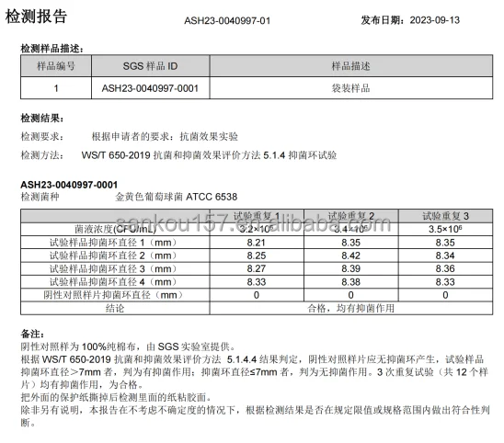This screenshot has width=504, height=443.
Task: Click the 检测报告 title heading
Action: [x=36, y=16]
